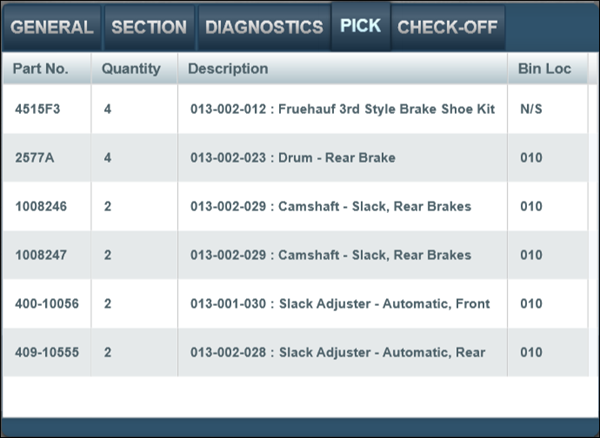Click part number 1008247
The width and height of the screenshot is (600, 438).
point(43,255)
